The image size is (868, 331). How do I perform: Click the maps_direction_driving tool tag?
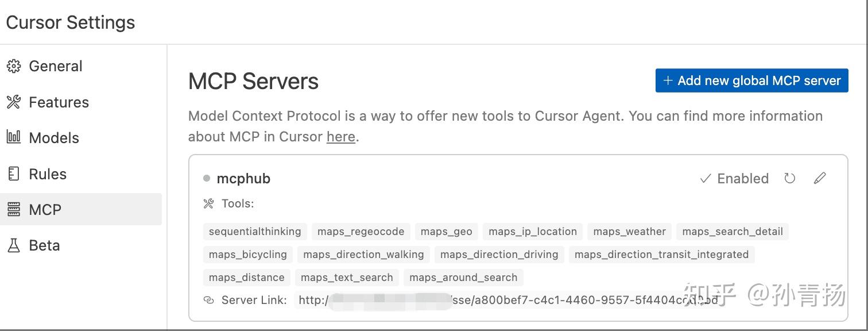tap(499, 255)
